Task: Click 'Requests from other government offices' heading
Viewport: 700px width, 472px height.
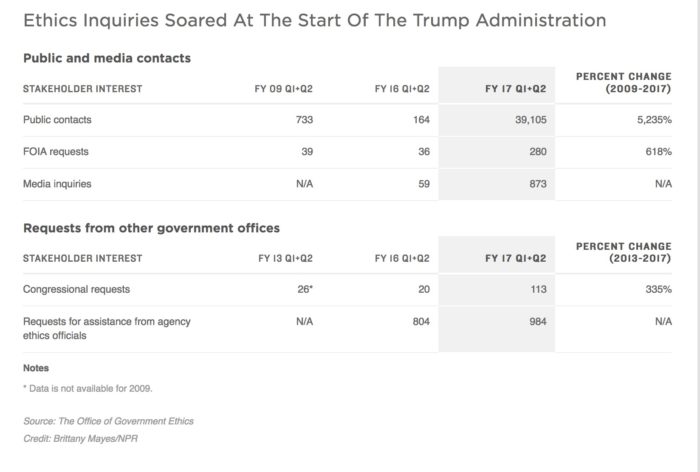Action: click(x=151, y=228)
